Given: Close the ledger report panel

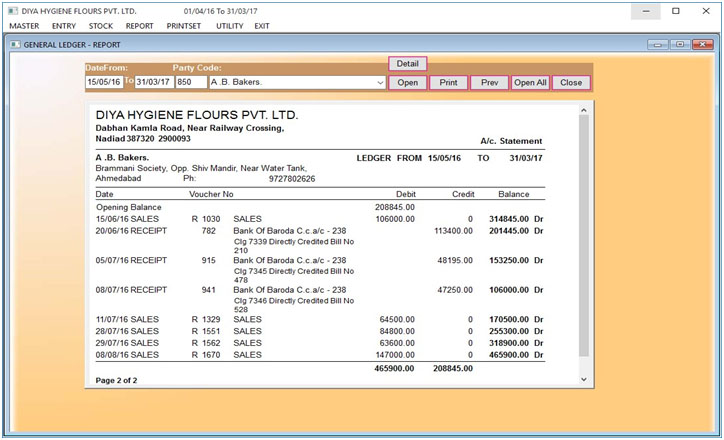Looking at the screenshot, I should coord(571,83).
